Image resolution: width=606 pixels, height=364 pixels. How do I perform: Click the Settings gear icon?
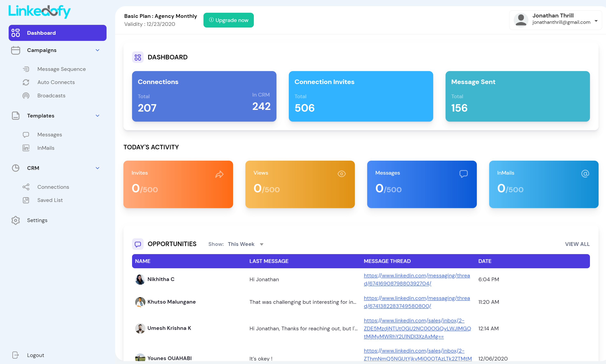coord(15,220)
